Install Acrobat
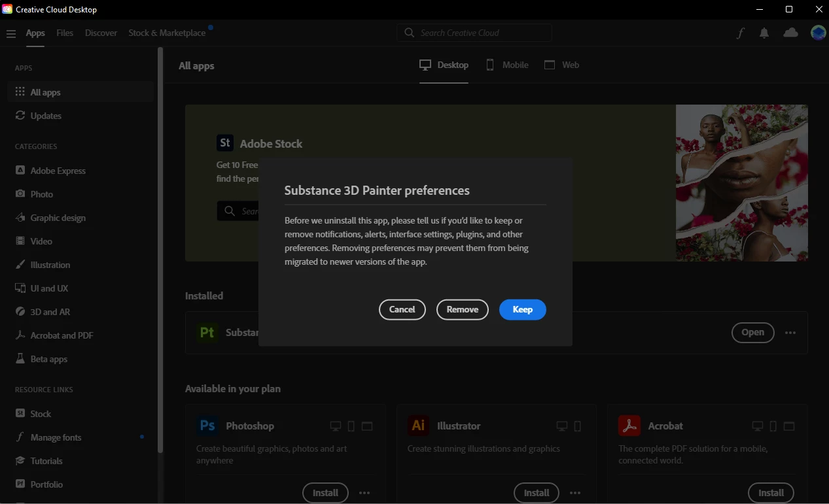Screen dimensions: 829x504 [771, 493]
